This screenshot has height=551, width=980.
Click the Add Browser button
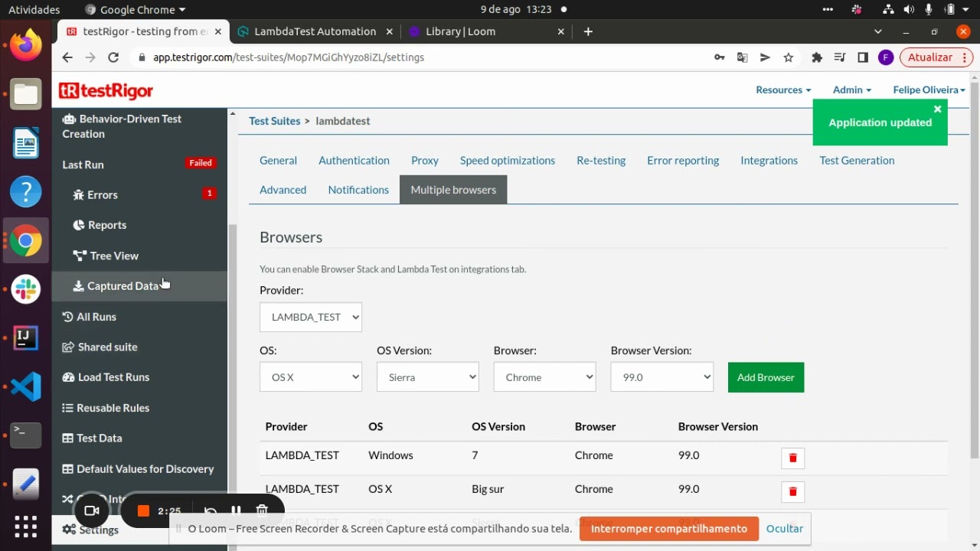[766, 377]
